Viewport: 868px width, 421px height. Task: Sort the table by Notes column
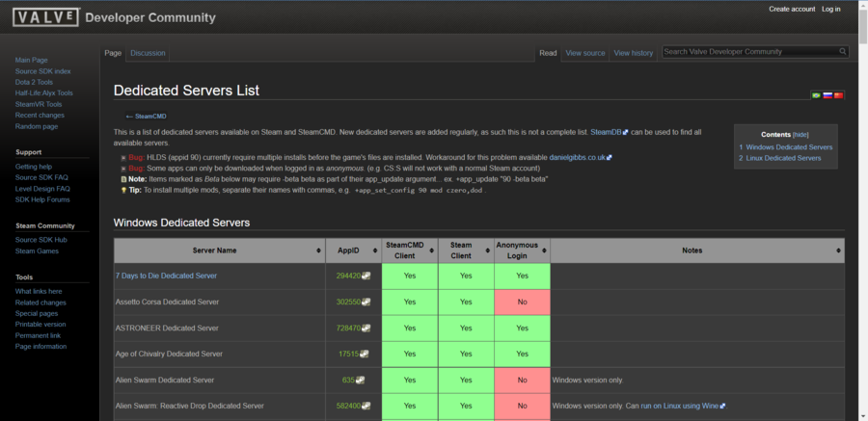tap(697, 250)
